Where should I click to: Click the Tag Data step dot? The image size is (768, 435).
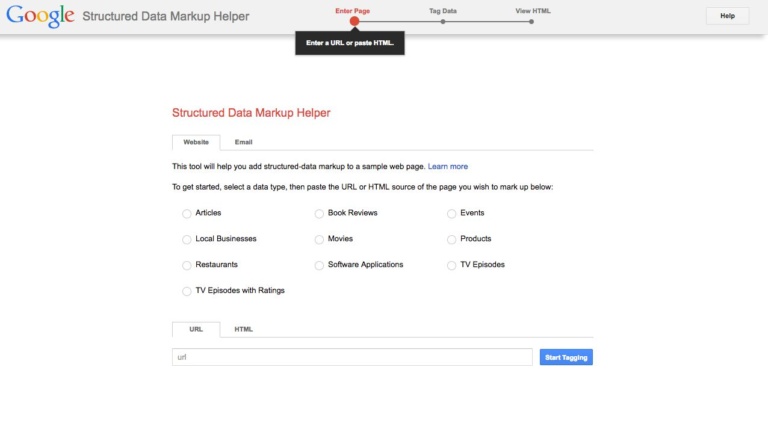coord(443,21)
